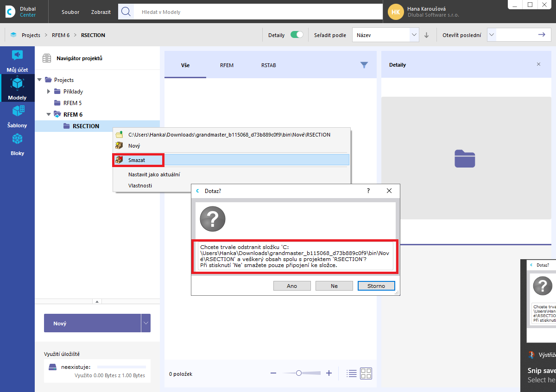Screen dimensions: 556x392
Task: Open the Zobrazit menu
Action: point(101,12)
